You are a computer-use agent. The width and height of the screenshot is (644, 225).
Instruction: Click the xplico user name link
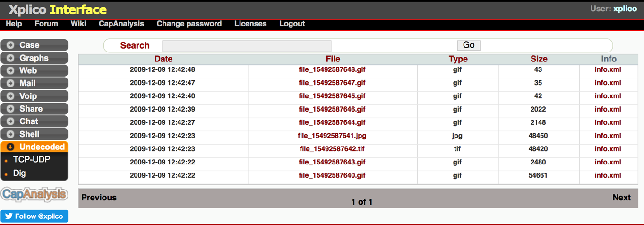coord(625,9)
